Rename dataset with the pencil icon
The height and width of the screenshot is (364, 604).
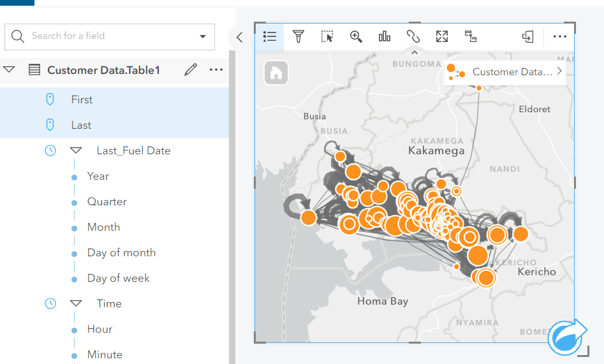tap(190, 70)
